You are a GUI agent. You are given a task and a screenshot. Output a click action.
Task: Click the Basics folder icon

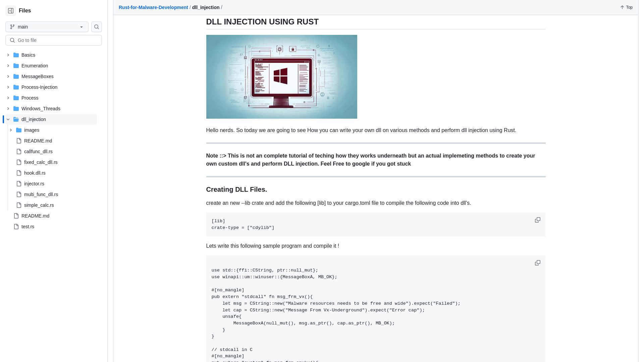[x=16, y=55]
